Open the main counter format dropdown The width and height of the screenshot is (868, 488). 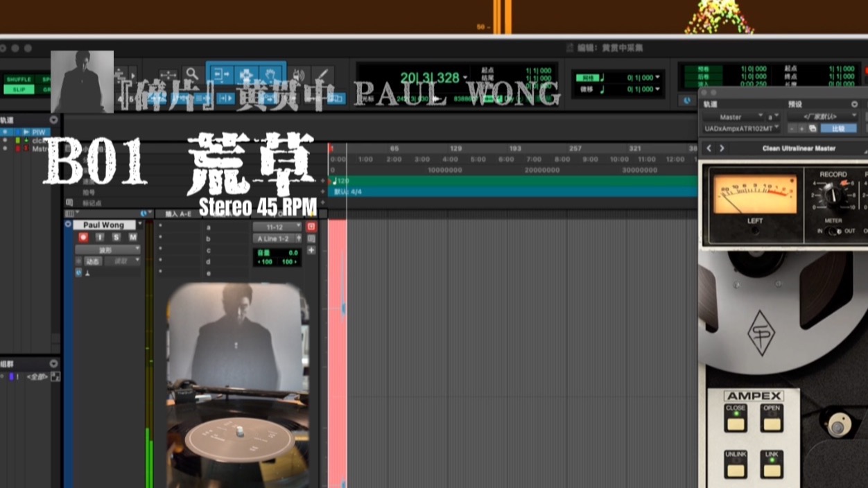[465, 78]
